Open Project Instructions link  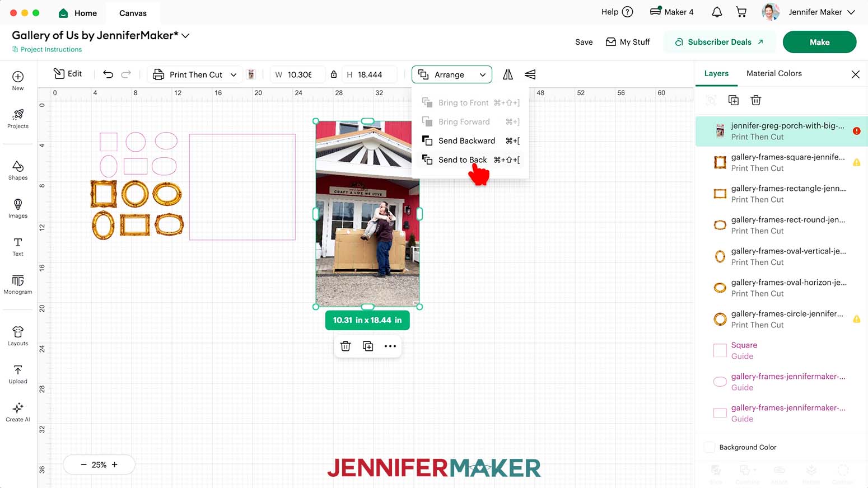(x=47, y=49)
